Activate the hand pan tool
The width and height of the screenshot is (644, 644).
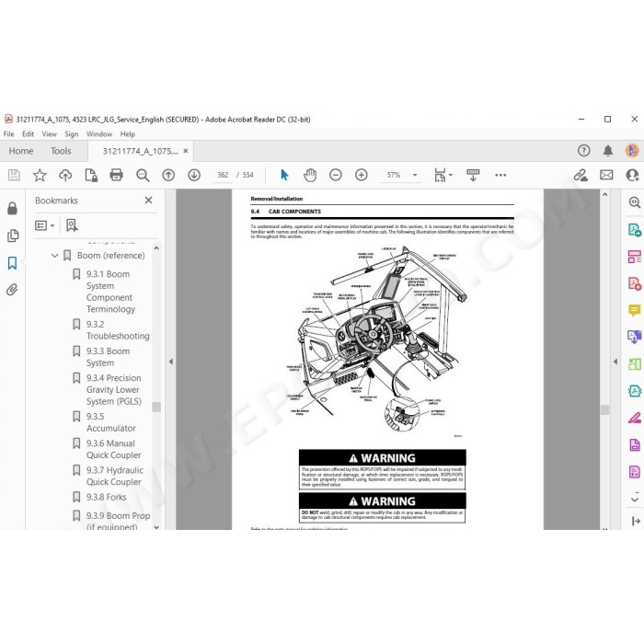(x=310, y=175)
